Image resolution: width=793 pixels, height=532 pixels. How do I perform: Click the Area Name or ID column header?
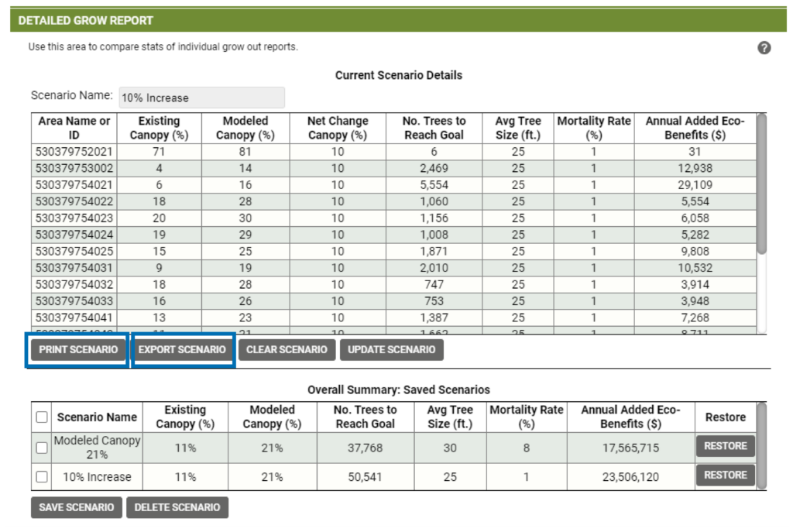tap(74, 128)
